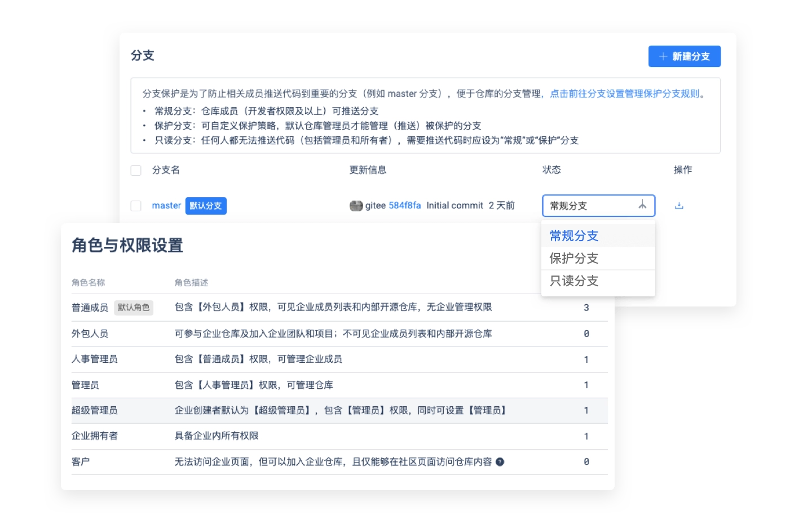This screenshot has width=812, height=524.
Task: Click the download icon for master branch
Action: (x=679, y=206)
